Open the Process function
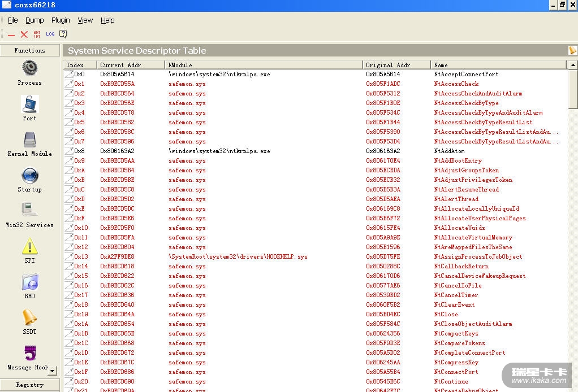Viewport: 578px width, 392px height. click(29, 69)
